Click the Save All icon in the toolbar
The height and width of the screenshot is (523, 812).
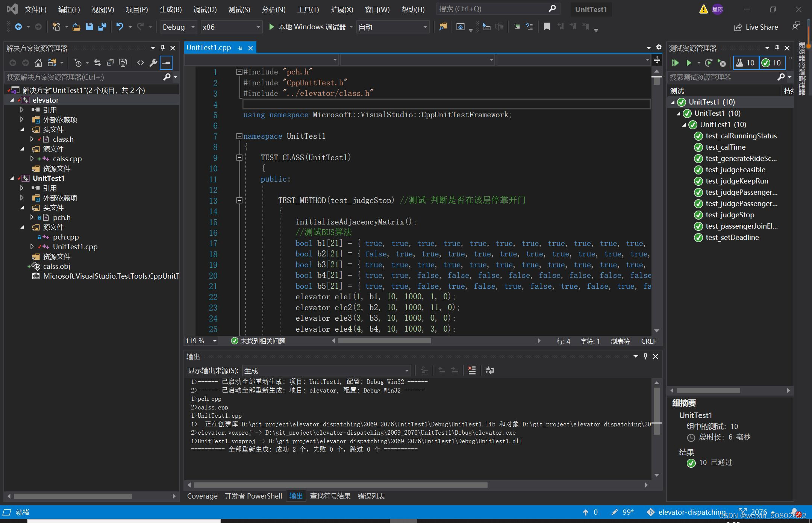102,27
